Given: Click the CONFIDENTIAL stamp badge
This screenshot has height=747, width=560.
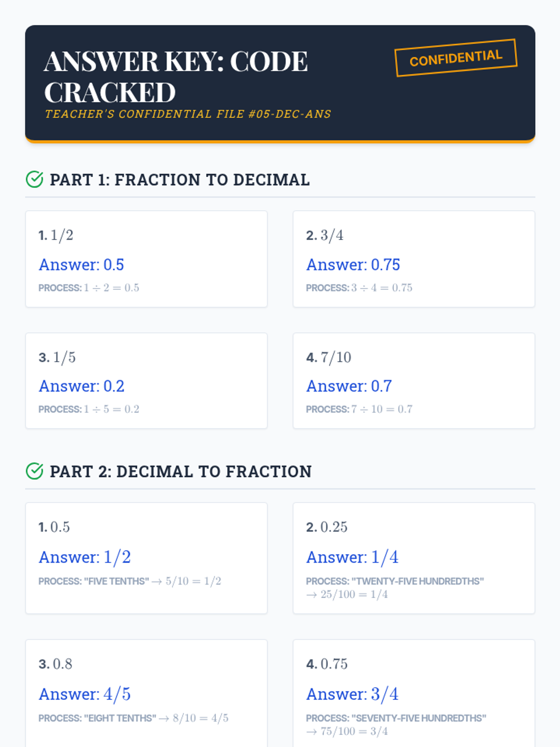Looking at the screenshot, I should point(456,58).
